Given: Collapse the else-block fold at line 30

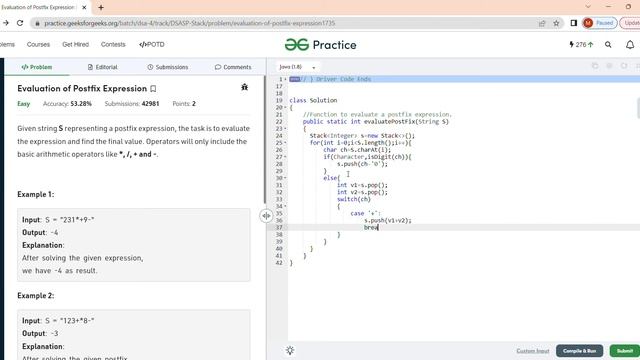Looking at the screenshot, I should click(285, 178).
